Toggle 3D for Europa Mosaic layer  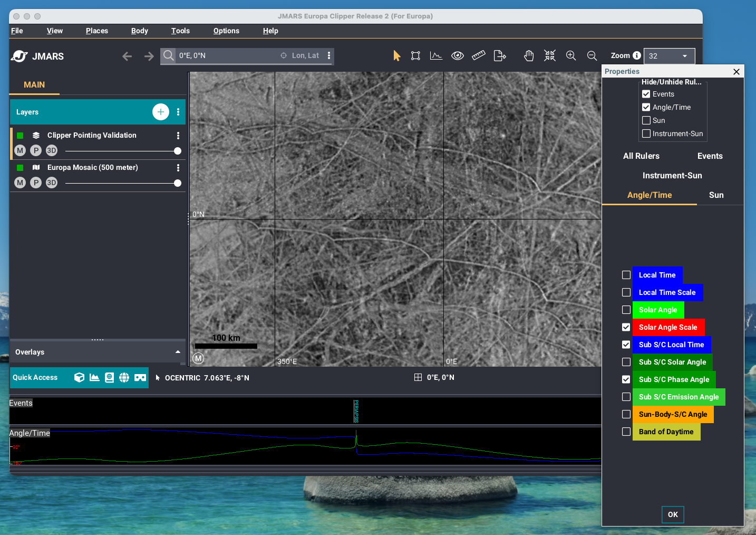pos(52,183)
